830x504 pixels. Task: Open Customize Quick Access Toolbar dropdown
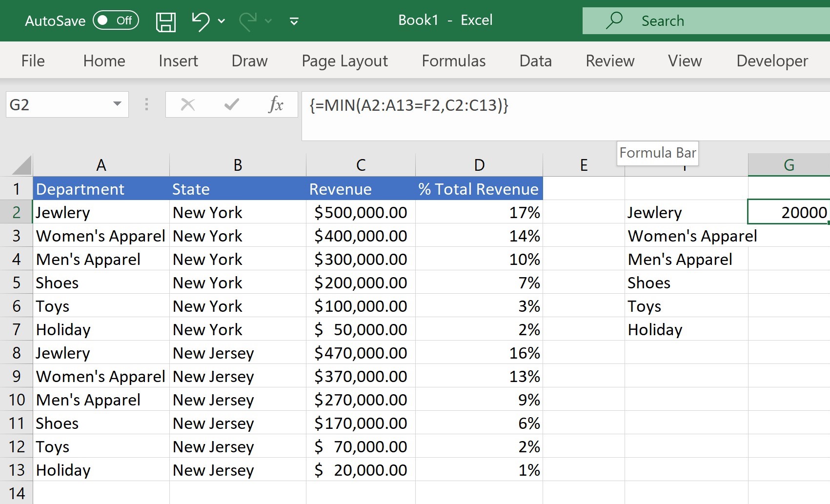[x=294, y=21]
